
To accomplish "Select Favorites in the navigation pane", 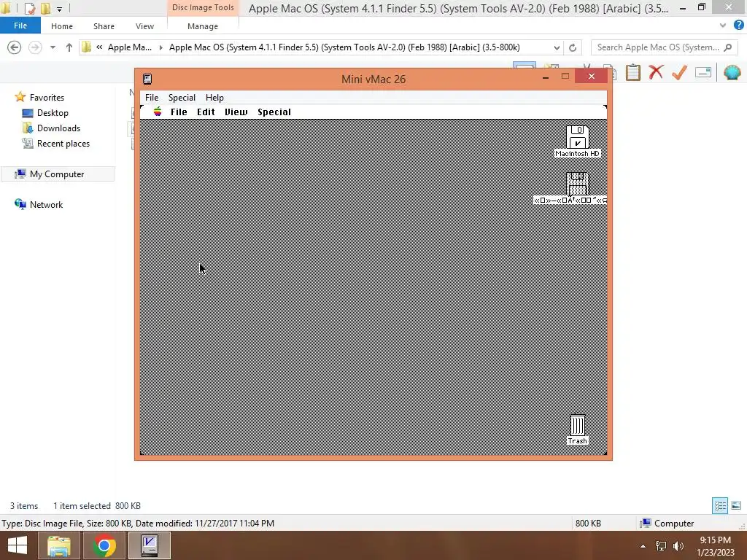I will 47,97.
